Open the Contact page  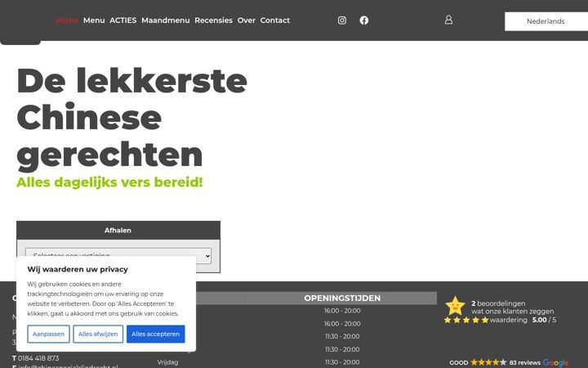(x=275, y=20)
